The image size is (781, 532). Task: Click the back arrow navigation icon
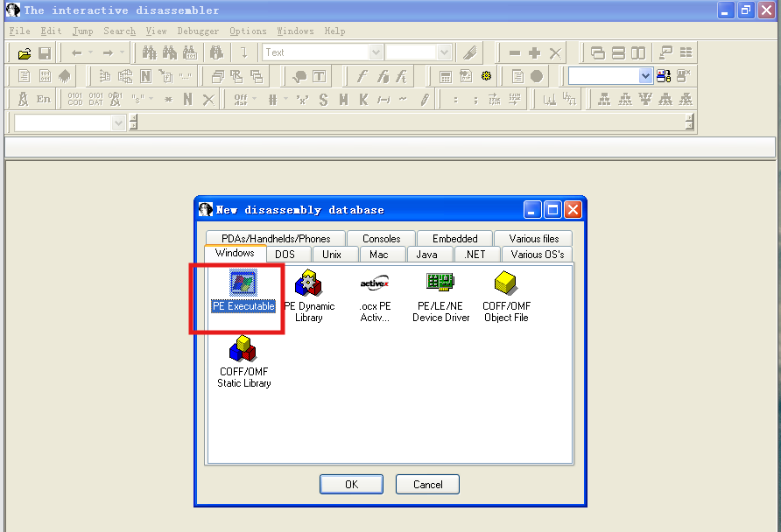[77, 52]
